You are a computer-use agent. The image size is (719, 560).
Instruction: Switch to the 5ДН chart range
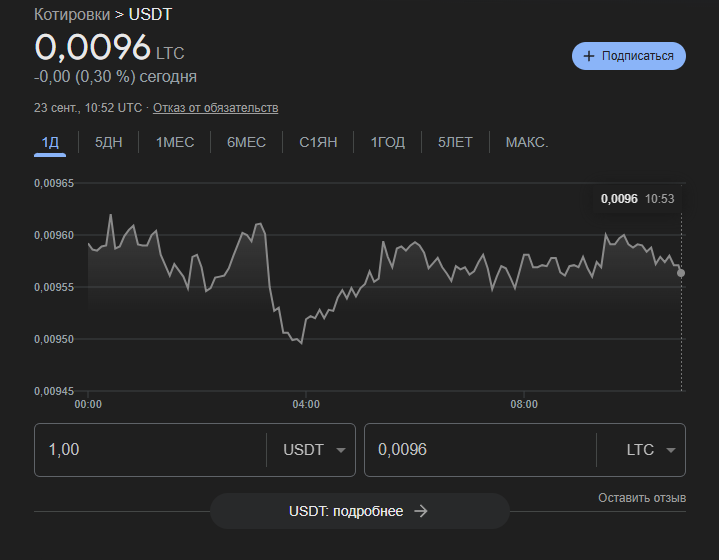[109, 142]
